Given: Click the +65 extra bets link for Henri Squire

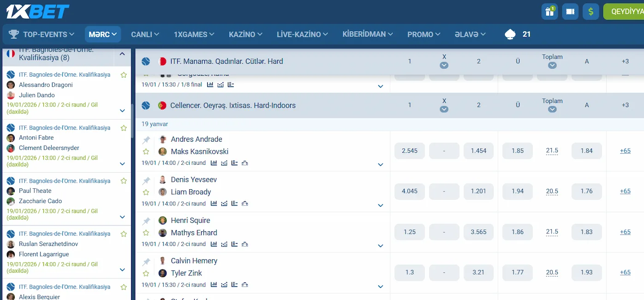Looking at the screenshot, I should (625, 232).
